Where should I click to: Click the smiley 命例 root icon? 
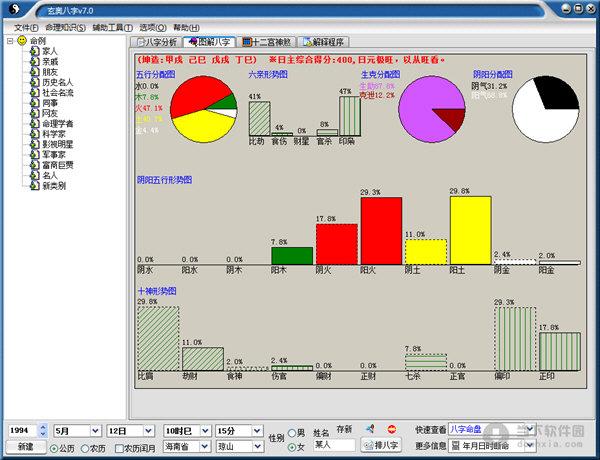[x=22, y=40]
